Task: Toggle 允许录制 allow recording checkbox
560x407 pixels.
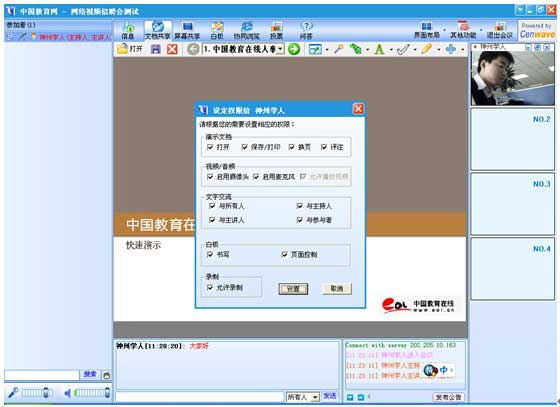Action: [x=210, y=287]
